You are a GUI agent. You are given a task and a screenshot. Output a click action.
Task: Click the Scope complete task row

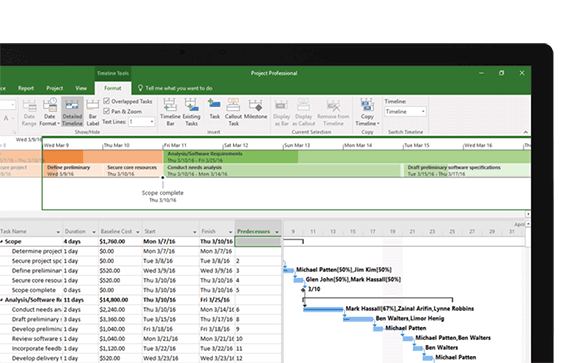coord(141,290)
